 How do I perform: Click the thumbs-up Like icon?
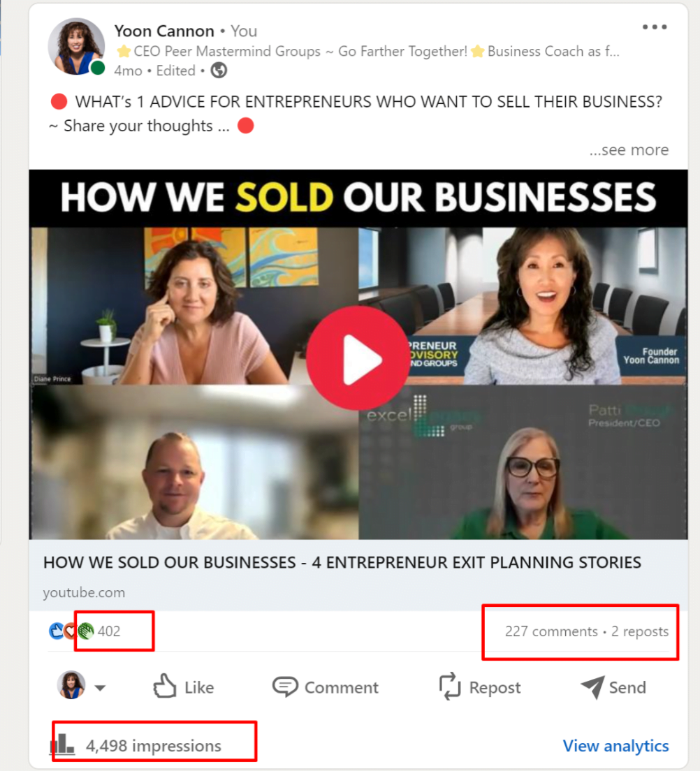coord(164,686)
